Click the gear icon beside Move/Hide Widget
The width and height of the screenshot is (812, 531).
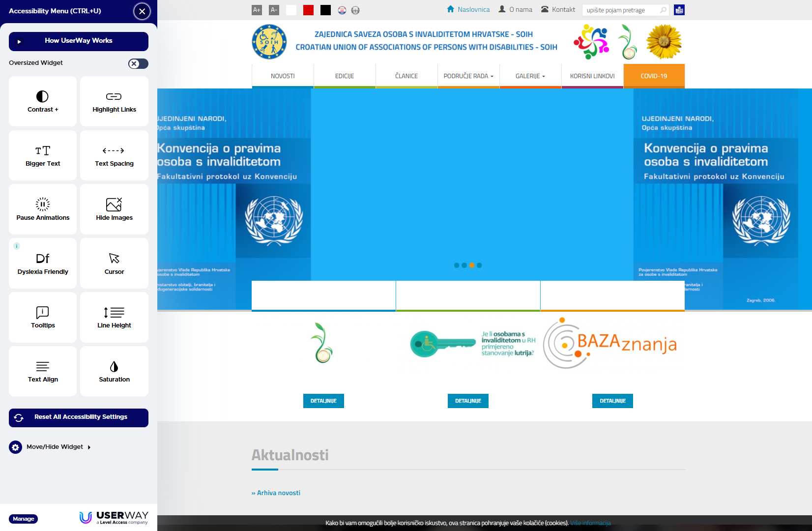click(15, 447)
